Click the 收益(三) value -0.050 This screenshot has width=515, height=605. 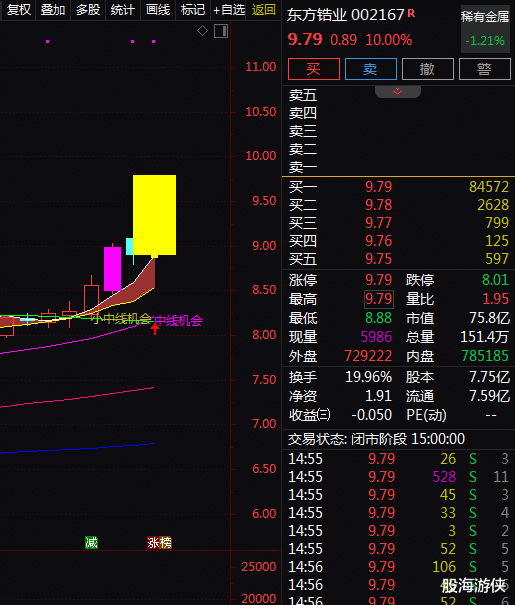(371, 415)
